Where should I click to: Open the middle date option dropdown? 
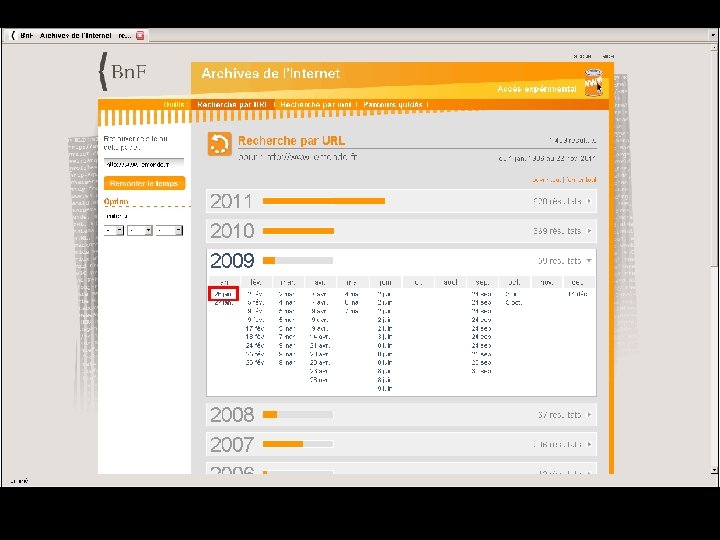coord(140,231)
